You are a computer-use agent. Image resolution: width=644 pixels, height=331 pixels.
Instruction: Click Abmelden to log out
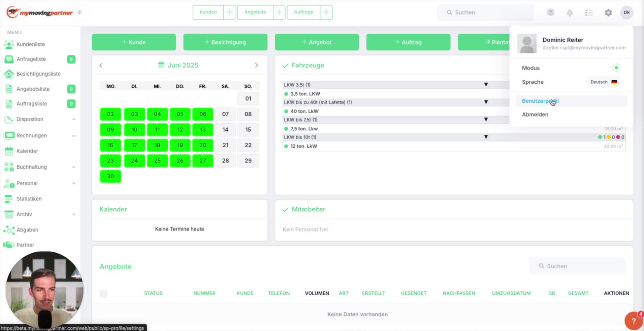pyautogui.click(x=535, y=115)
